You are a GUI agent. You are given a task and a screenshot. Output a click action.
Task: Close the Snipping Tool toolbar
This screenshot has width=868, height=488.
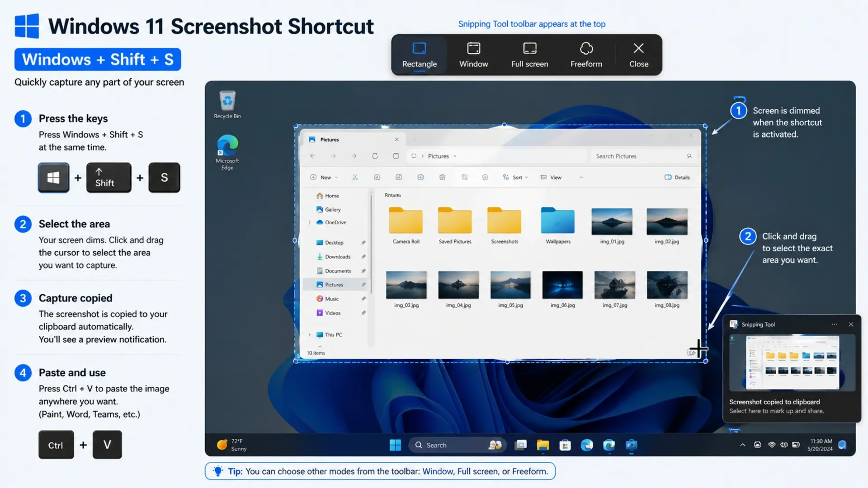click(638, 55)
